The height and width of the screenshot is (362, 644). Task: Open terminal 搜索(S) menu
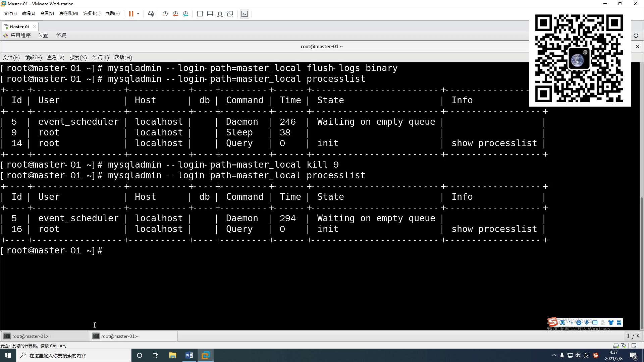point(78,57)
